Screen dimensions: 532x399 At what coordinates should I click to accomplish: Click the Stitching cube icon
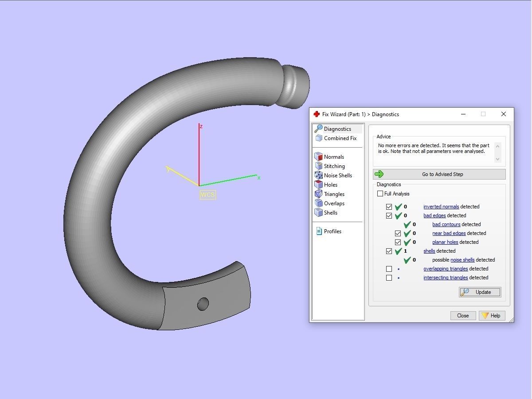[318, 166]
